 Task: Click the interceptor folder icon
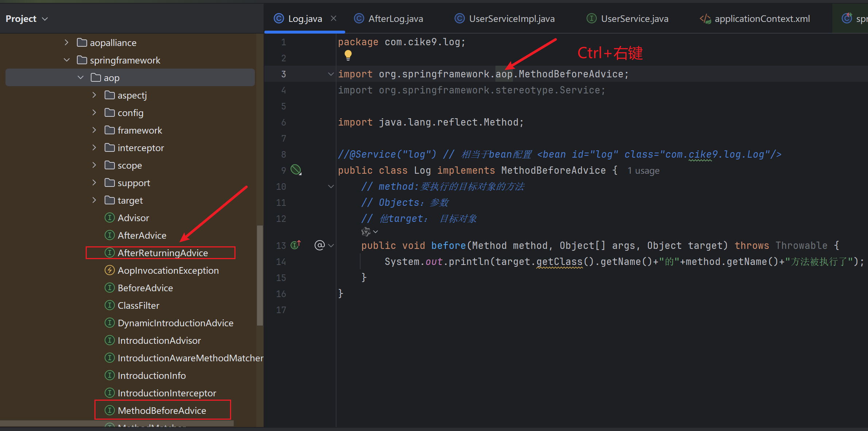[110, 148]
